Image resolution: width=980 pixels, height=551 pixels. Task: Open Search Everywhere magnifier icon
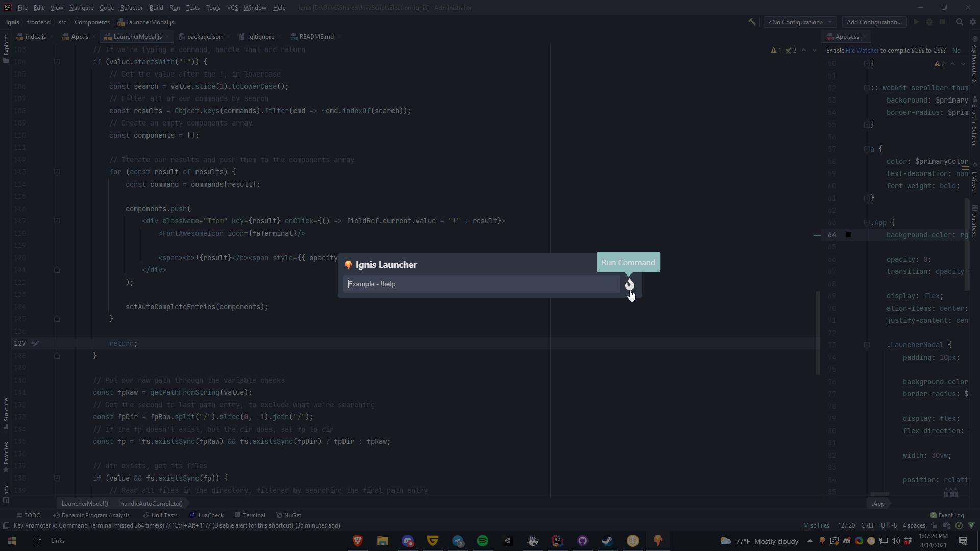click(959, 22)
